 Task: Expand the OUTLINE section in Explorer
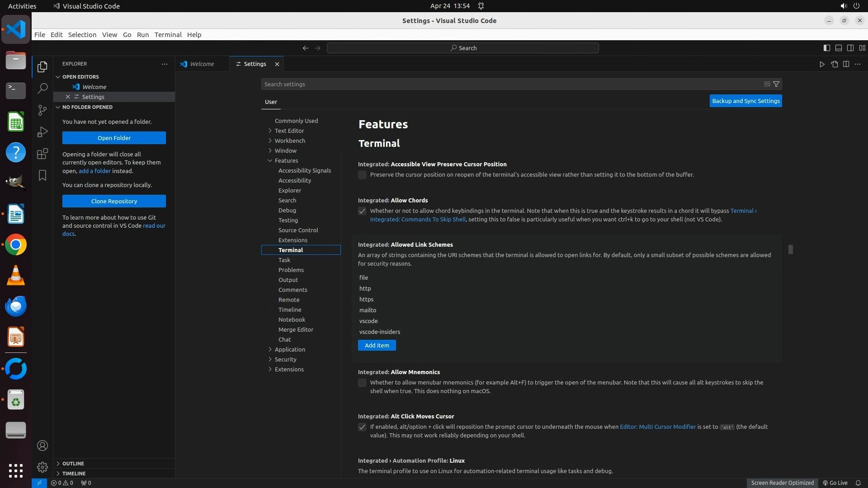tap(73, 464)
